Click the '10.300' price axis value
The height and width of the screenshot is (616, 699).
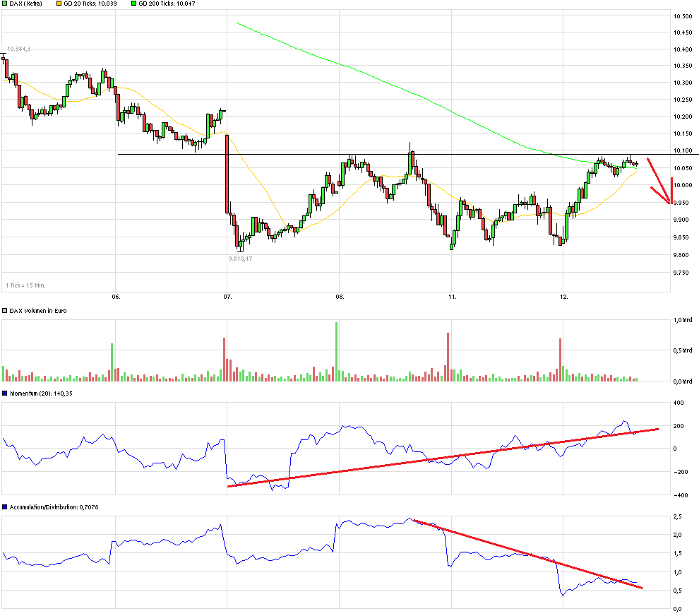coord(683,83)
